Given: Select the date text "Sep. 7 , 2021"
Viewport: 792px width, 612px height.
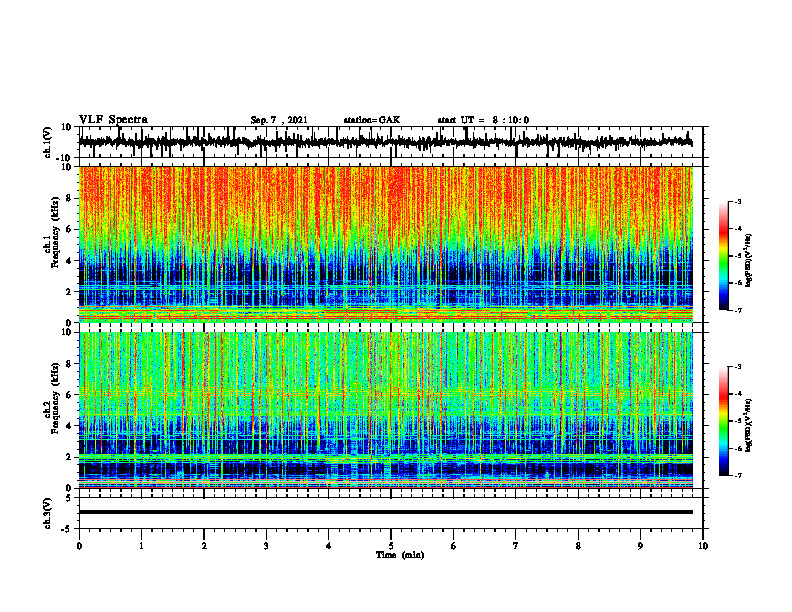Looking at the screenshot, I should 279,120.
